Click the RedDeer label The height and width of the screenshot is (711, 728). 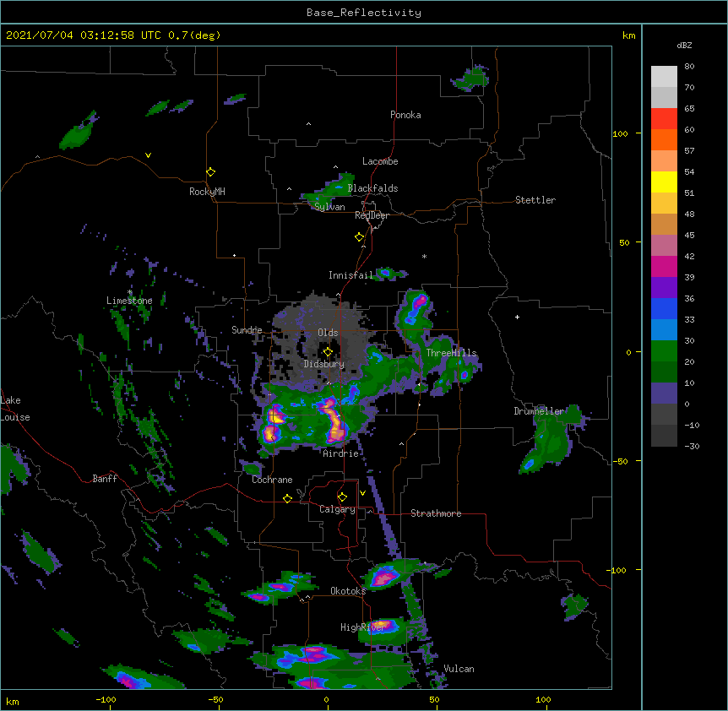click(372, 215)
